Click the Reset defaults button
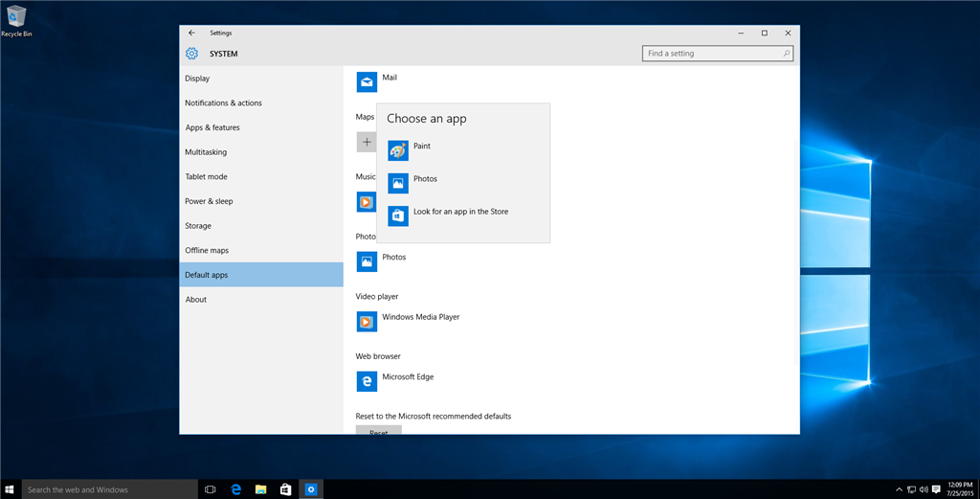 pos(379,430)
